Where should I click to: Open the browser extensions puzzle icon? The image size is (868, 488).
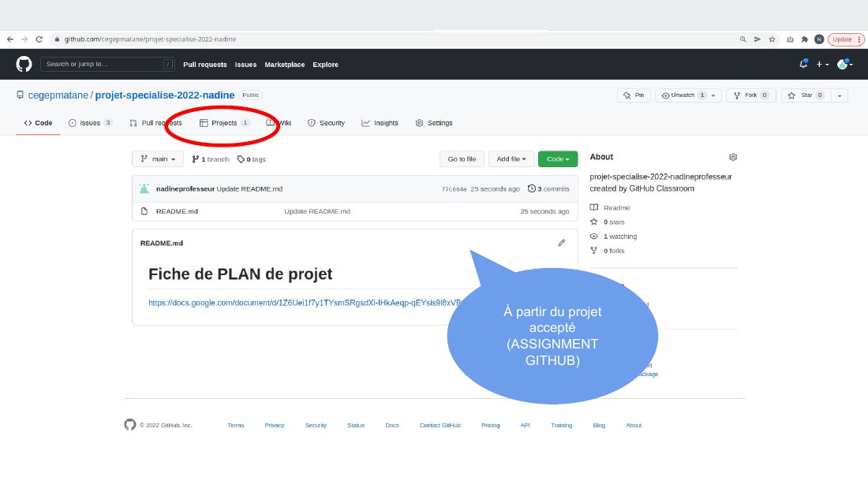[804, 39]
